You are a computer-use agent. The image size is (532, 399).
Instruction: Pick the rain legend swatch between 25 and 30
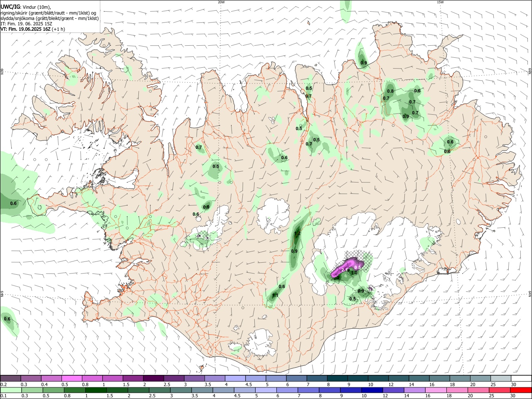coord(500,390)
